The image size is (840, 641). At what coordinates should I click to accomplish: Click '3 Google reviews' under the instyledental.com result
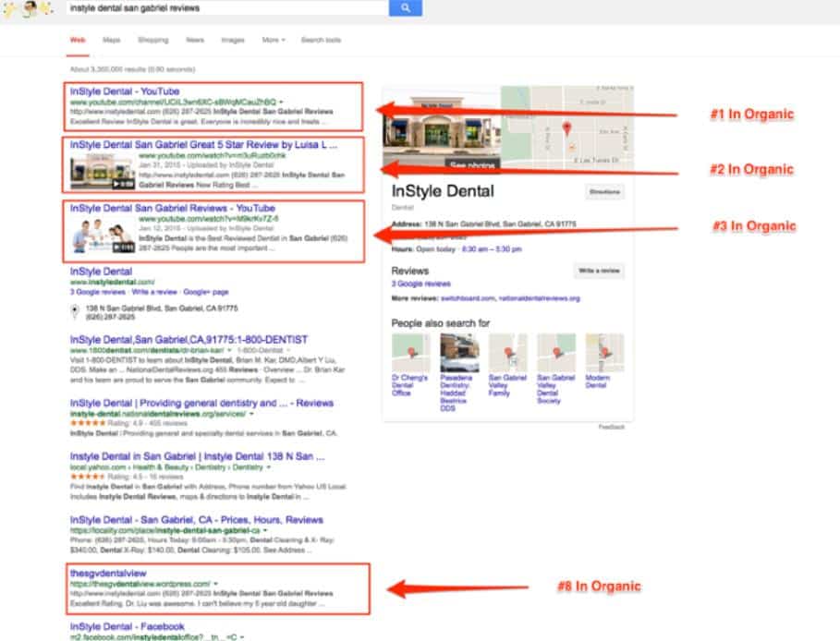coord(98,292)
